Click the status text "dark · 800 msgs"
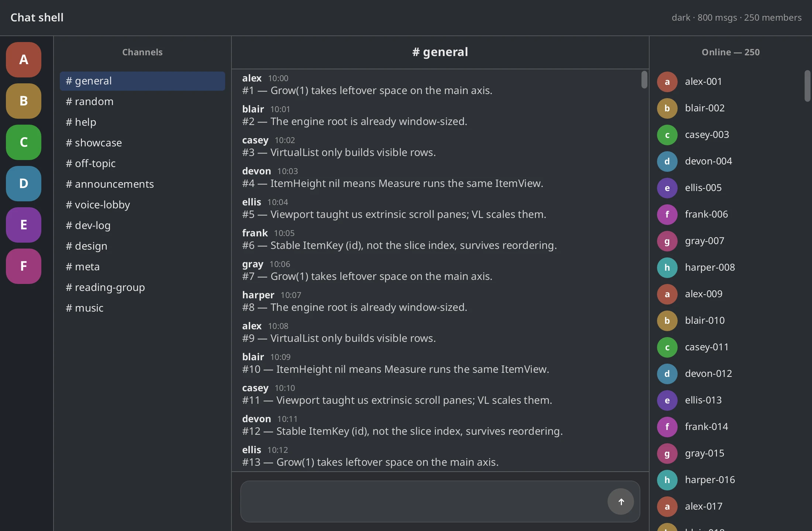The width and height of the screenshot is (812, 531). (704, 18)
